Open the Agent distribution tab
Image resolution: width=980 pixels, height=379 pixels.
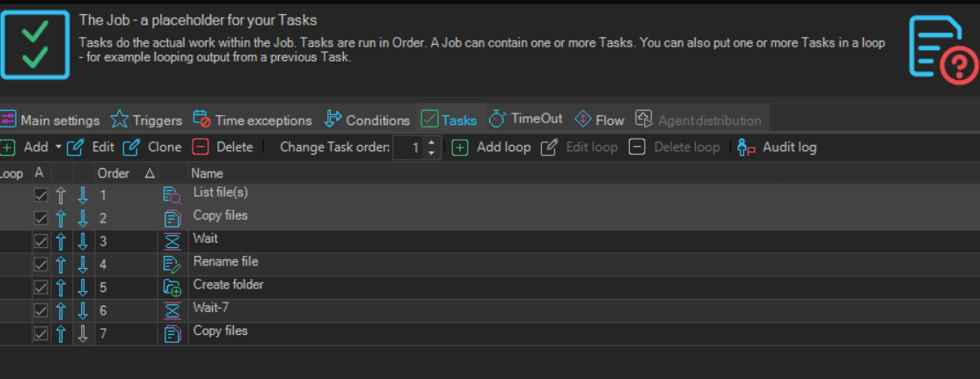(698, 120)
